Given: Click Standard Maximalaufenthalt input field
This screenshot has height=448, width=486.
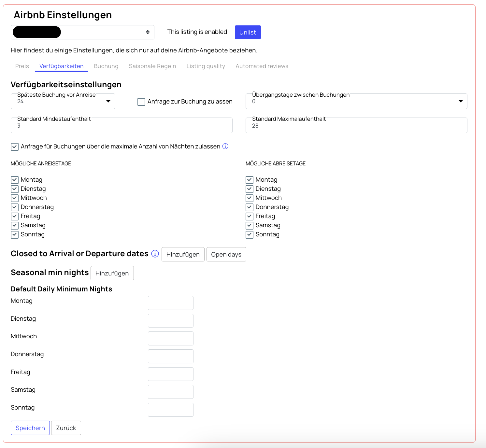Looking at the screenshot, I should [x=356, y=125].
